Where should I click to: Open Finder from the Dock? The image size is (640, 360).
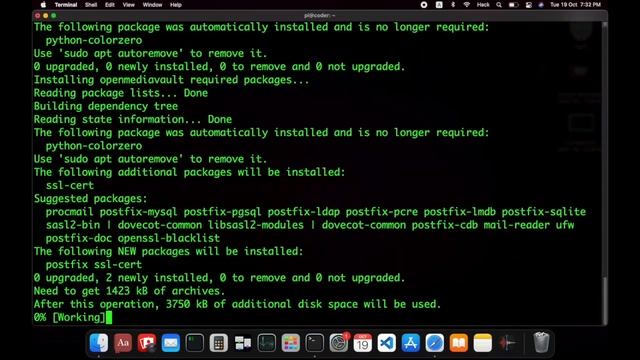[x=99, y=343]
